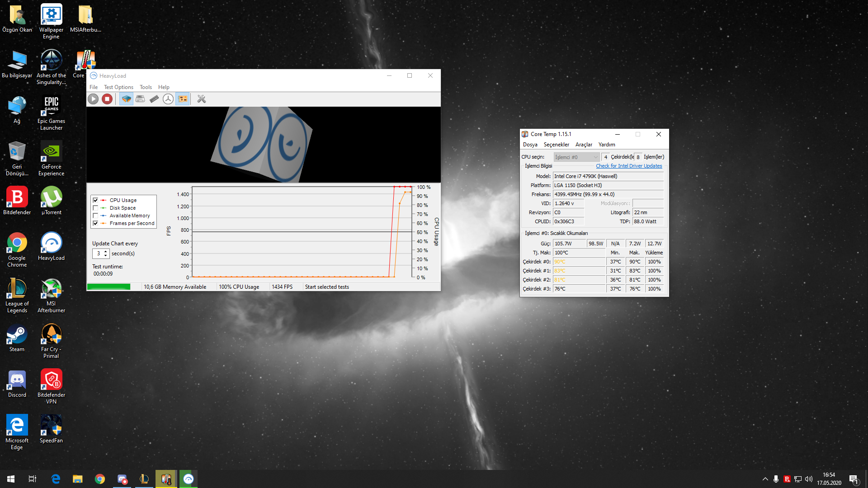Show hidden icons chevron in system tray
This screenshot has width=868, height=488.
pos(765,479)
